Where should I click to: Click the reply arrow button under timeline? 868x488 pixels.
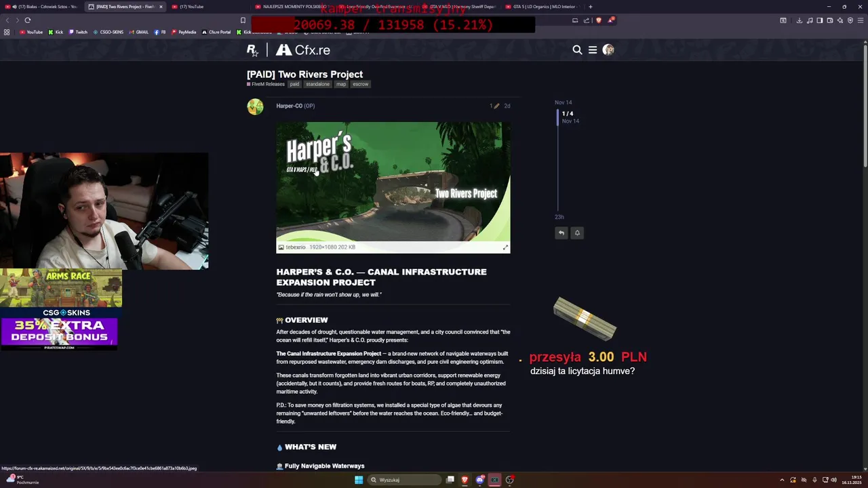(x=561, y=232)
